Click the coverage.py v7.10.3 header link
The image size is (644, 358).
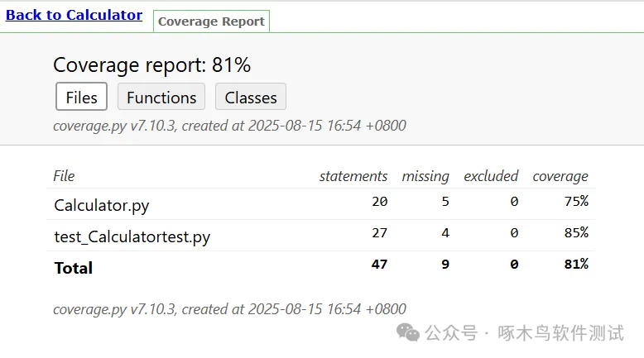pos(114,126)
